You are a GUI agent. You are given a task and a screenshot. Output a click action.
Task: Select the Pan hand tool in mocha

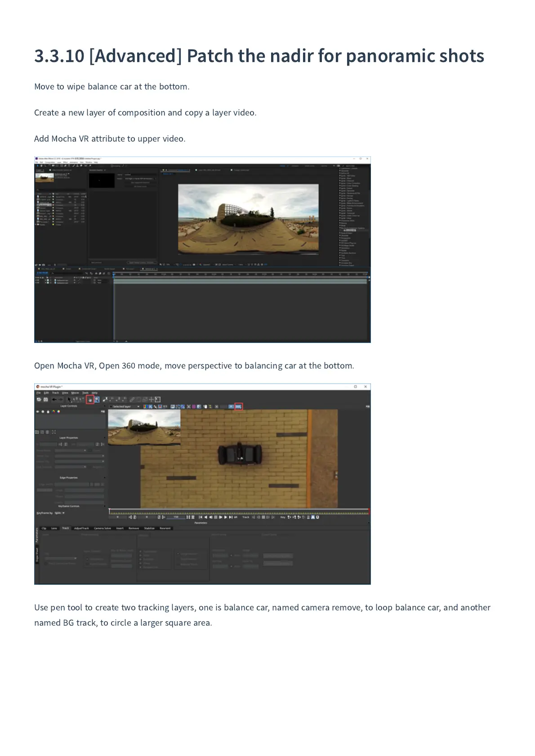click(90, 400)
